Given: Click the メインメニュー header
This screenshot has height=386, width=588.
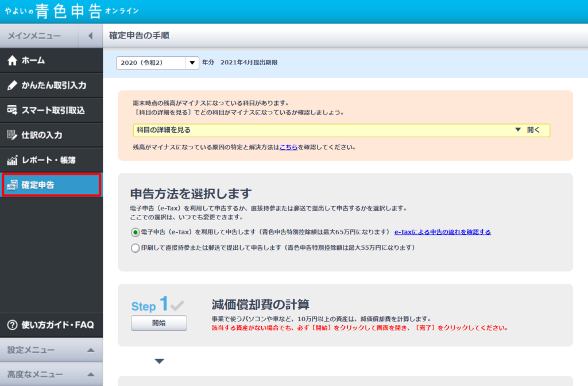Looking at the screenshot, I should tap(34, 36).
